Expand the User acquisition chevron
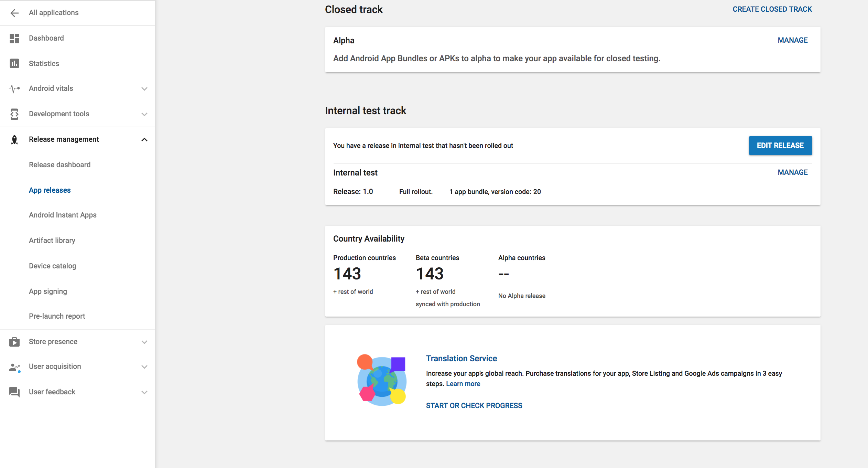Image resolution: width=868 pixels, height=468 pixels. pyautogui.click(x=144, y=367)
